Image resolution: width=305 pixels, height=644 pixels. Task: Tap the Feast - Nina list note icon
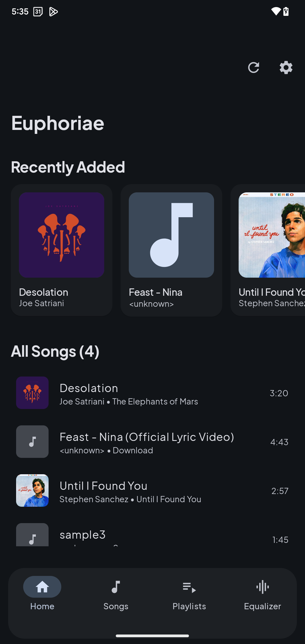point(32,442)
